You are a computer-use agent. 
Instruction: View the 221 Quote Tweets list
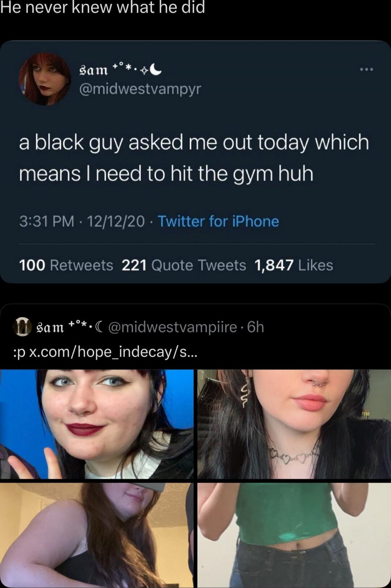point(184,265)
